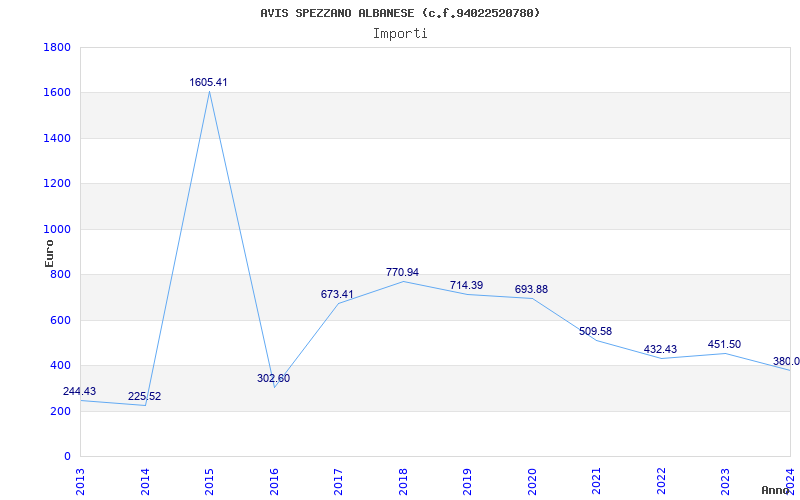Click the Importi subtitle
The width and height of the screenshot is (800, 500).
[x=400, y=34]
